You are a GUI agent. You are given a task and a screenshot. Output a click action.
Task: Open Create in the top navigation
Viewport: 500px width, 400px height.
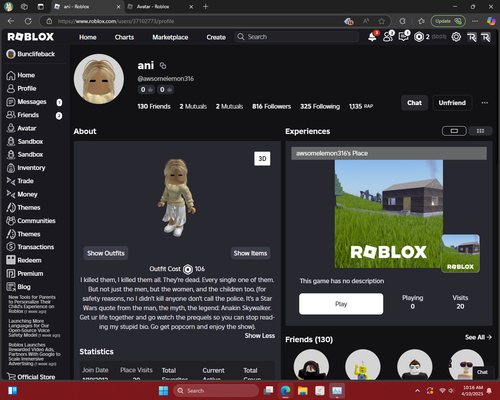click(216, 37)
